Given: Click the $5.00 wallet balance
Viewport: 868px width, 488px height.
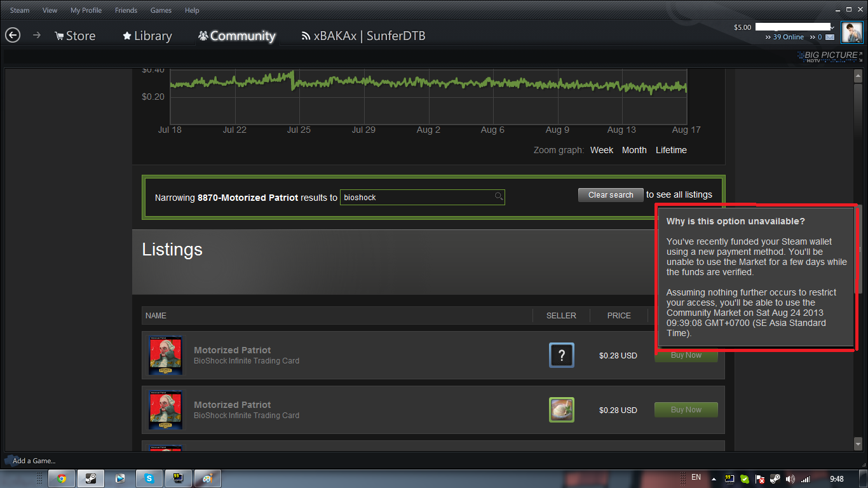Looking at the screenshot, I should [x=742, y=27].
